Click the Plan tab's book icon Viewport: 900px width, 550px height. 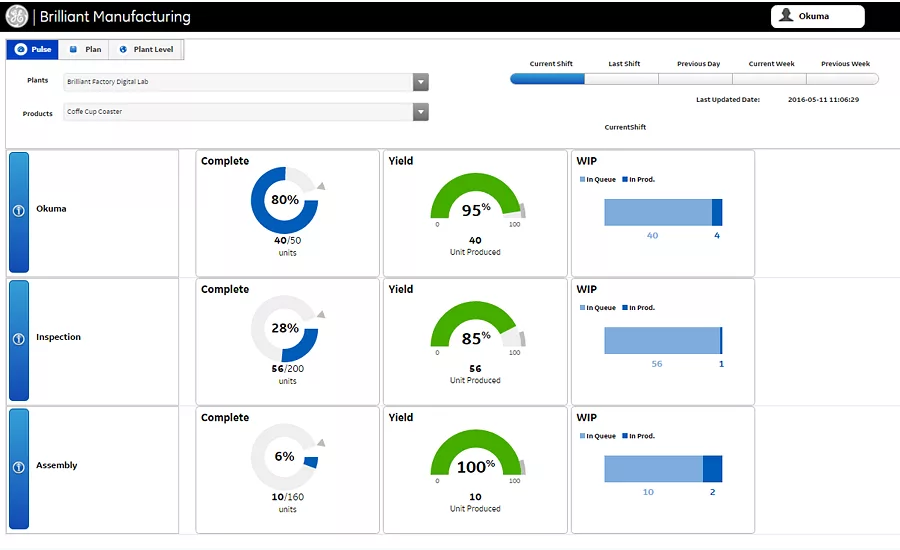[x=73, y=49]
